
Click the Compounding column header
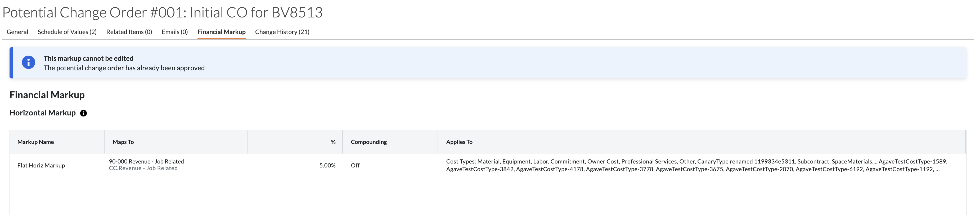(390, 142)
